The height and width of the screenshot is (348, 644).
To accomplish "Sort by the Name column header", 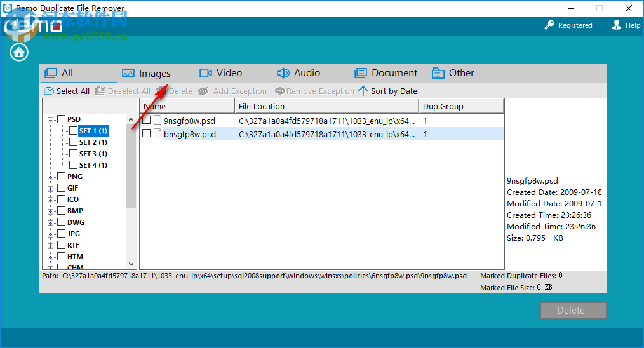I will (x=187, y=107).
